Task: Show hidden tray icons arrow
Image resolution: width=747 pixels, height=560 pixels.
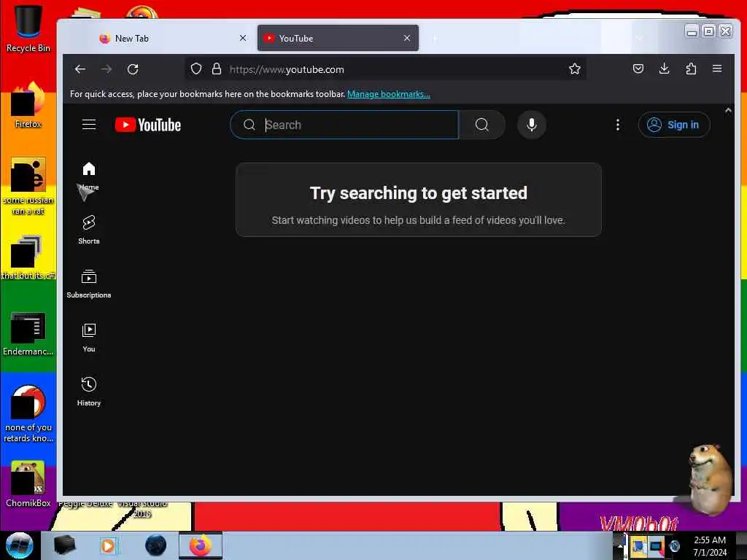Action: tap(620, 545)
